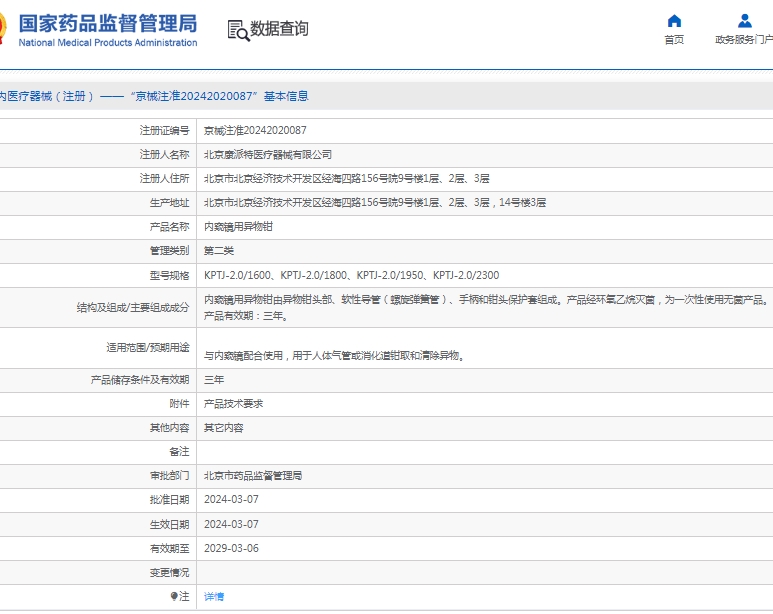Click the 变更情况 field label

(169, 573)
